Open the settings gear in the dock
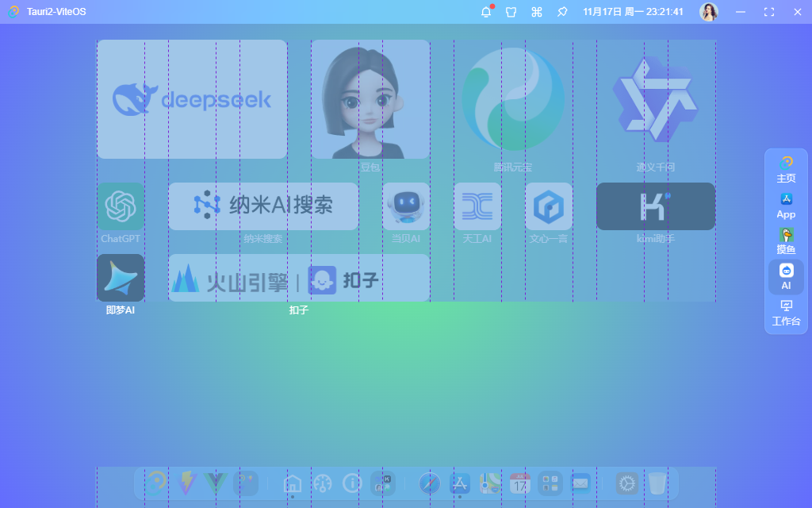This screenshot has width=812, height=508. [626, 483]
